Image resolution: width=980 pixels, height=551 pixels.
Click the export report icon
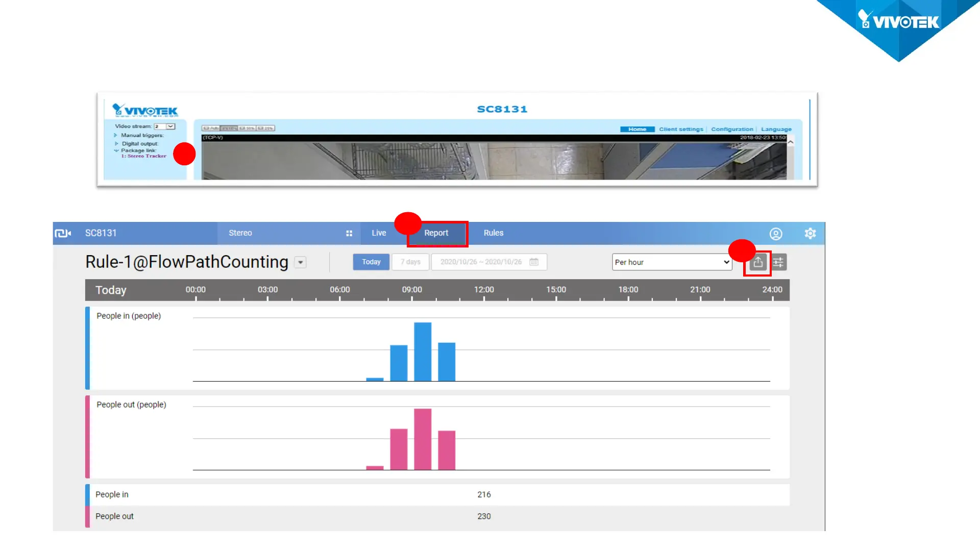pyautogui.click(x=758, y=262)
